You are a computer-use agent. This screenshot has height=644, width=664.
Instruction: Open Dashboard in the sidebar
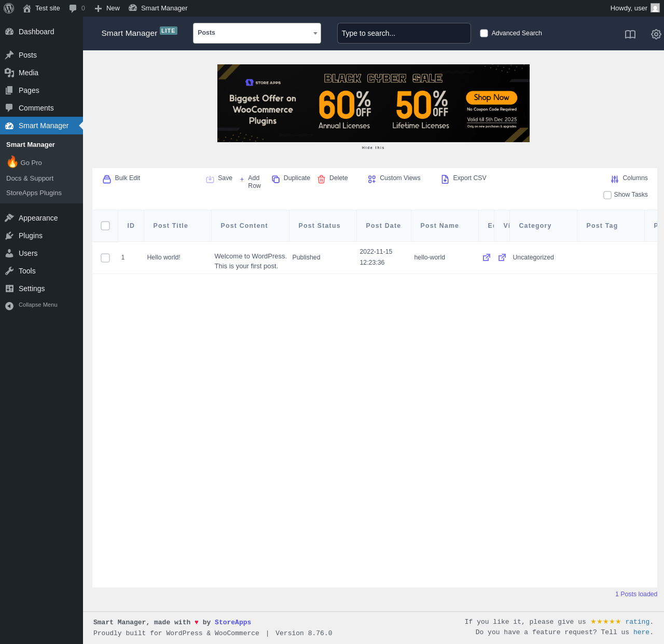point(41,32)
